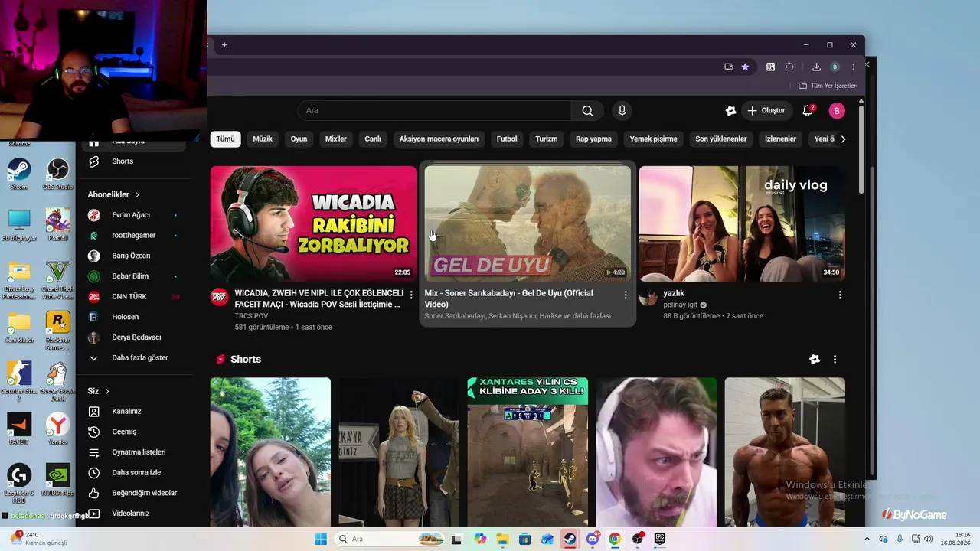The width and height of the screenshot is (980, 551).
Task: Open the YouTube account avatar menu
Action: point(837,111)
